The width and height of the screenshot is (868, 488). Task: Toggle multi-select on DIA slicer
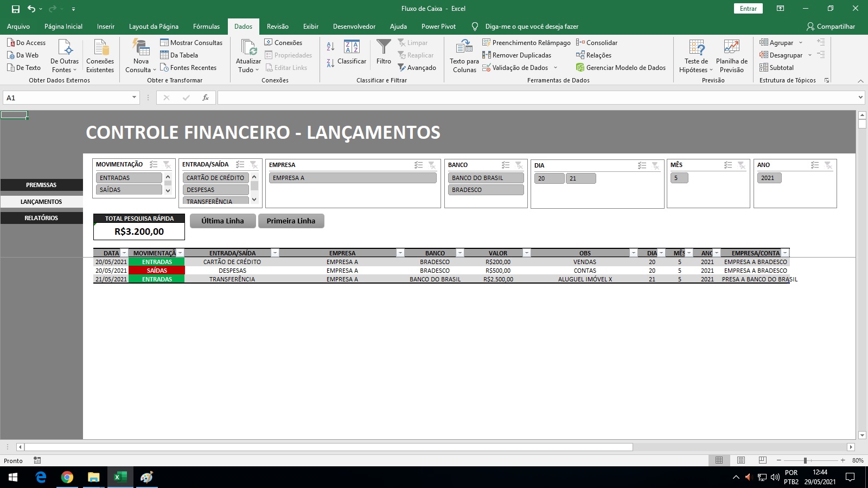point(642,165)
